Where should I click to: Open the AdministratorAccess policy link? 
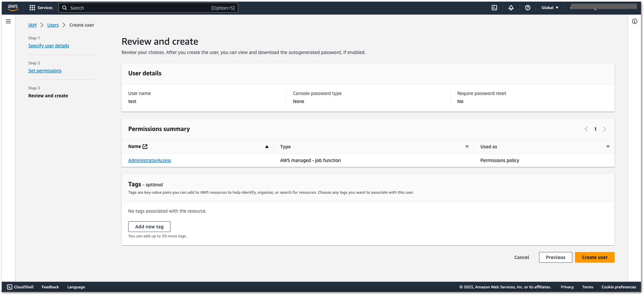pyautogui.click(x=150, y=160)
